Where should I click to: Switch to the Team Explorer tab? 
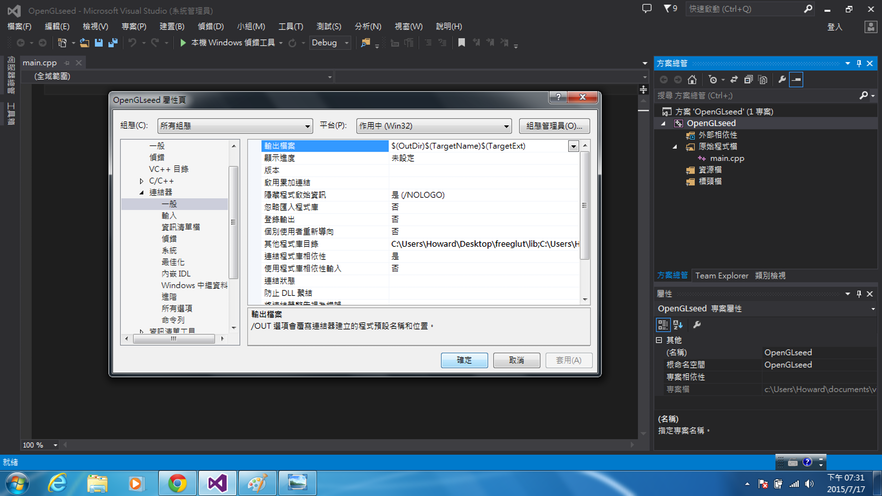(x=722, y=276)
